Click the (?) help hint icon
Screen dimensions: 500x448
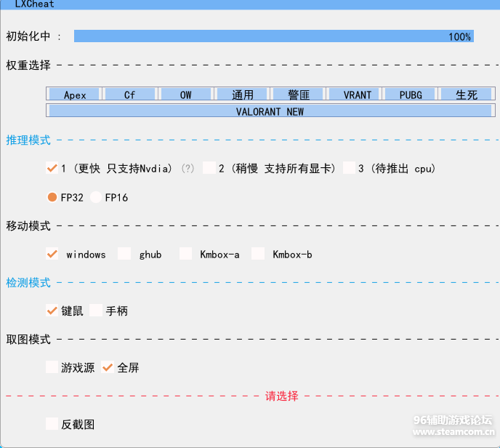click(187, 169)
